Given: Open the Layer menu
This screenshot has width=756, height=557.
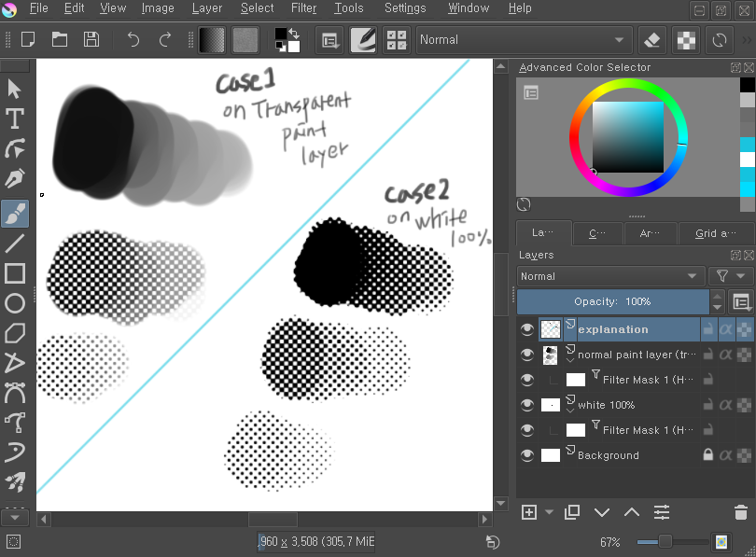Looking at the screenshot, I should pyautogui.click(x=206, y=8).
